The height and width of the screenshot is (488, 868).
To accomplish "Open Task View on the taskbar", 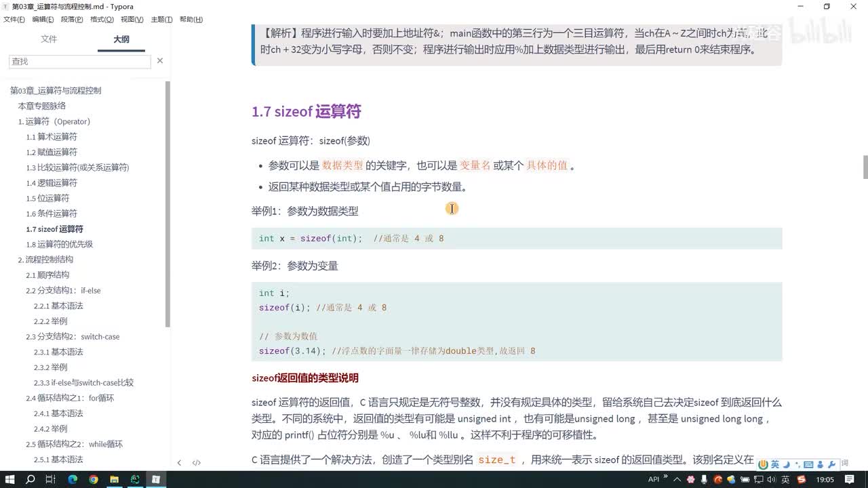I will click(51, 479).
